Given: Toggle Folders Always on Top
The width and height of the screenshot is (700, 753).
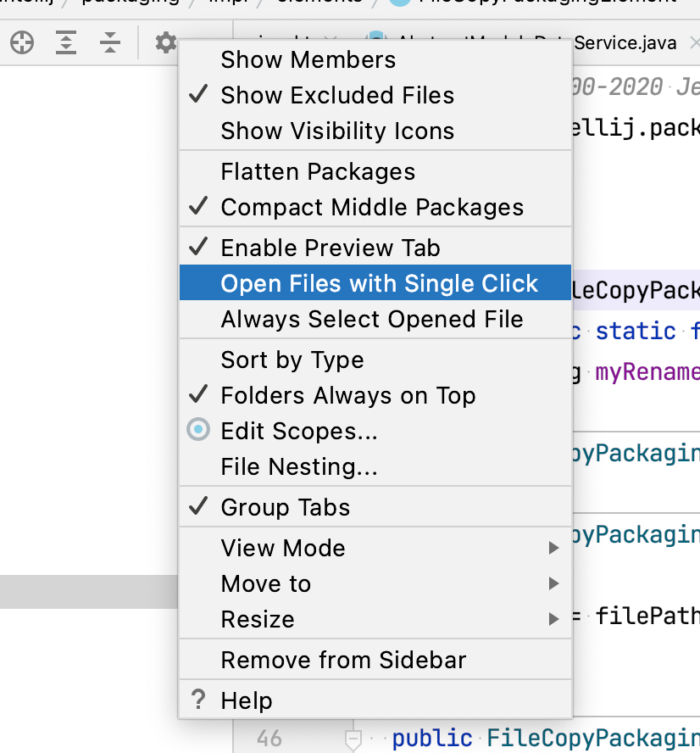Looking at the screenshot, I should [347, 396].
